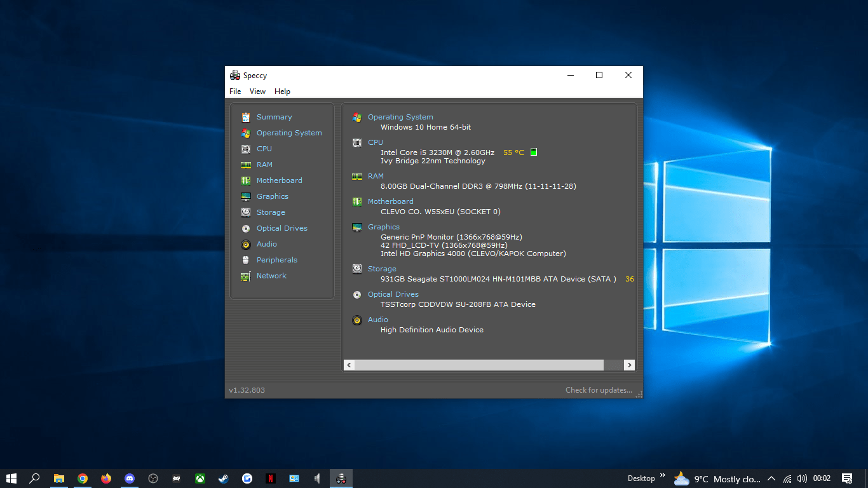Image resolution: width=868 pixels, height=488 pixels.
Task: Click the green CPU temperature indicator
Action: tap(534, 152)
